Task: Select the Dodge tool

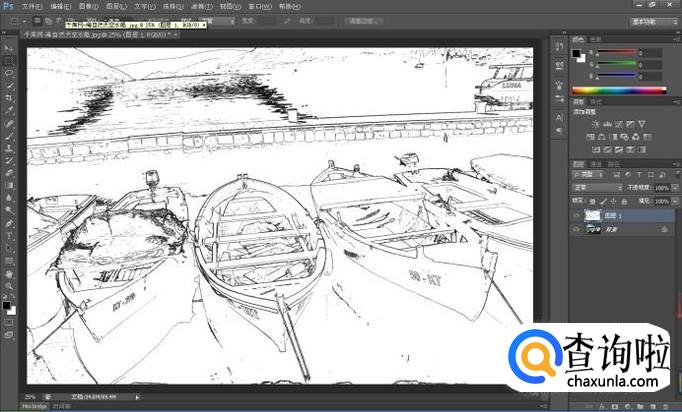Action: pyautogui.click(x=9, y=211)
